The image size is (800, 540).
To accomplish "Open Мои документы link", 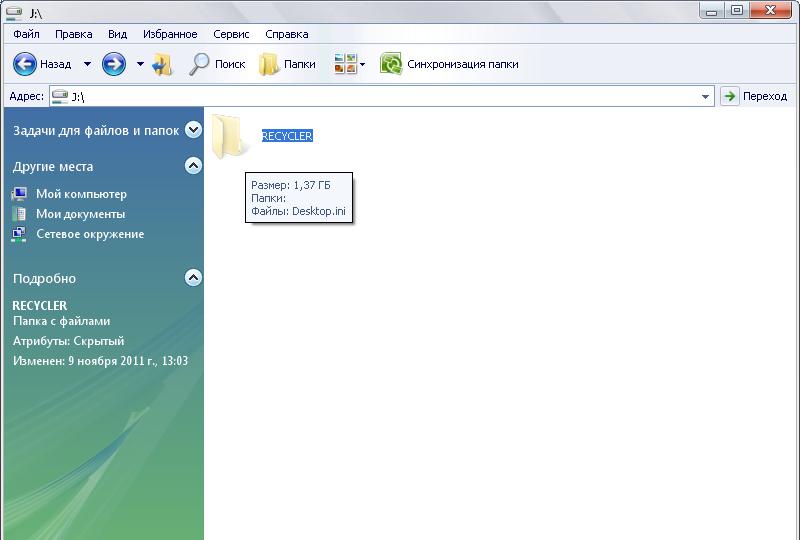I will (x=81, y=214).
